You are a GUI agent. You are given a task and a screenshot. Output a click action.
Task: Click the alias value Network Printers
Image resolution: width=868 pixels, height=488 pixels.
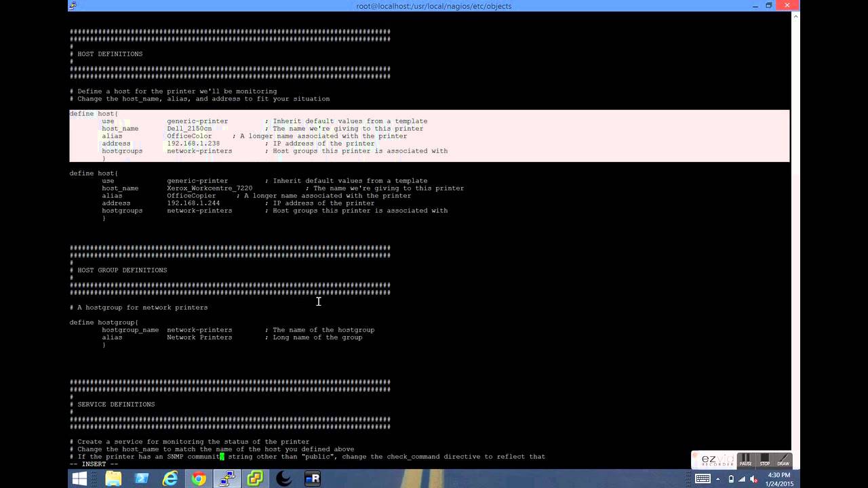(199, 338)
